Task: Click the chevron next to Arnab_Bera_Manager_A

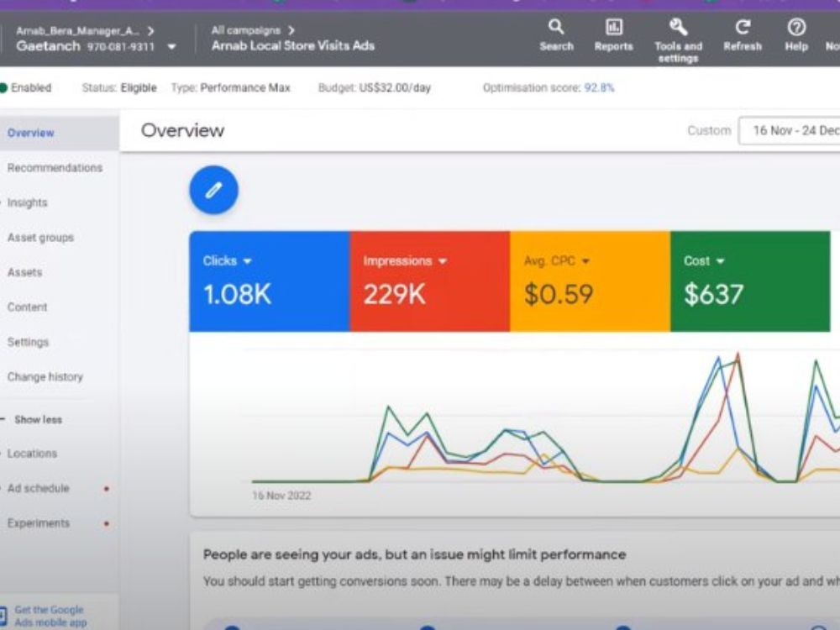Action: pos(151,31)
